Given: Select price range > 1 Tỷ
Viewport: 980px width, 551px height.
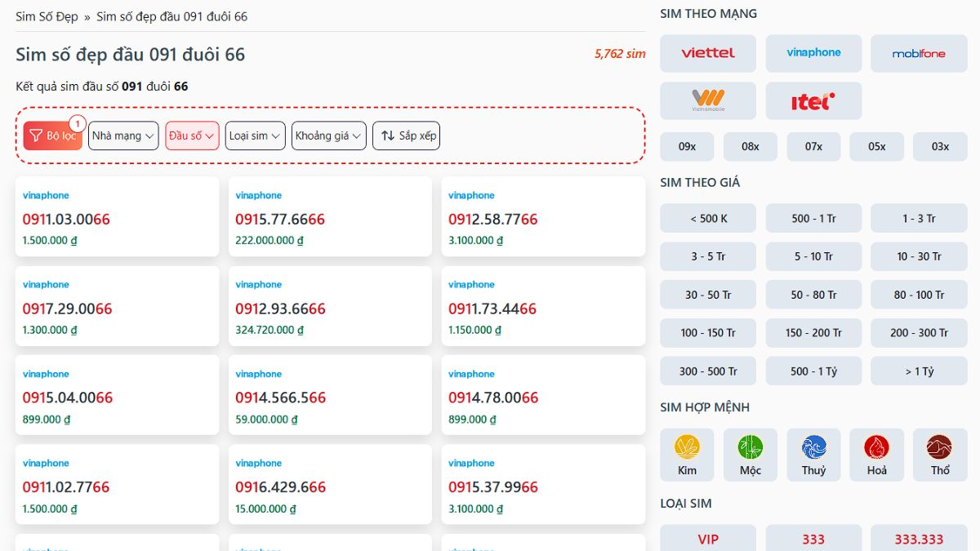Looking at the screenshot, I should pyautogui.click(x=919, y=371).
